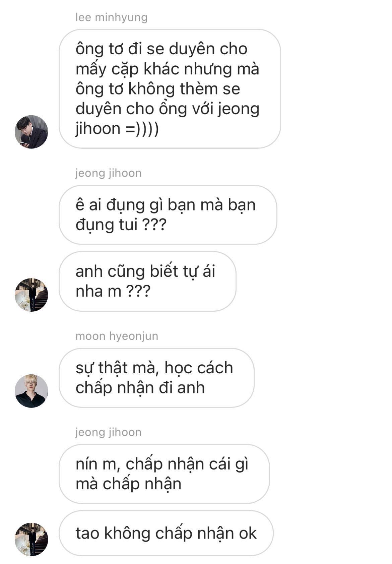Tap the 'sự thật mà, học cách' message bubble
Image resolution: width=392 pixels, height=564 pixels.
(156, 378)
